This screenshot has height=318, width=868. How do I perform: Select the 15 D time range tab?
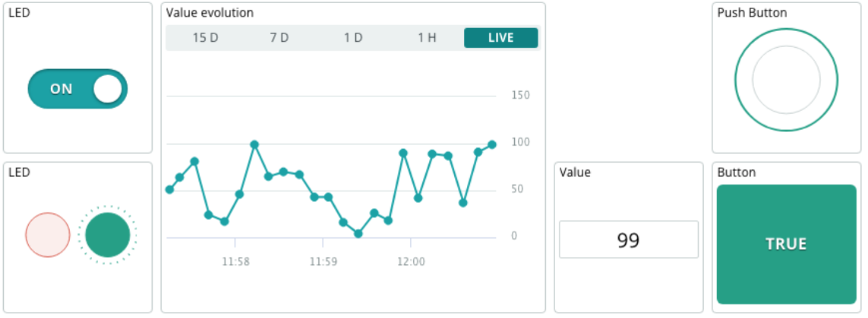pos(205,38)
